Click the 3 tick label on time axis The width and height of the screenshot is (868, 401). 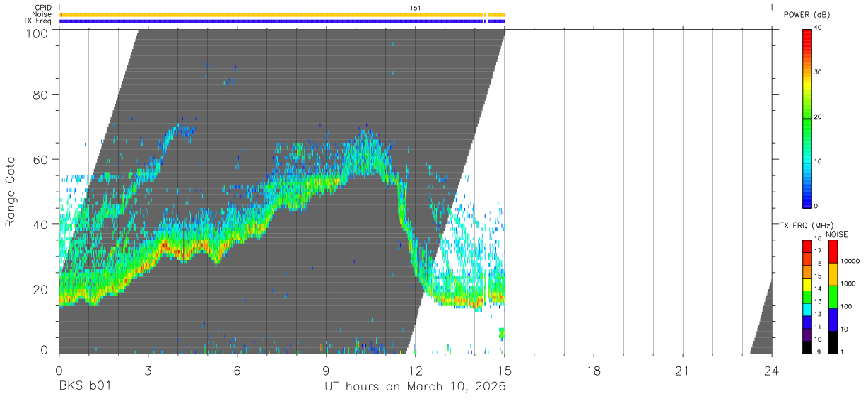tap(148, 371)
